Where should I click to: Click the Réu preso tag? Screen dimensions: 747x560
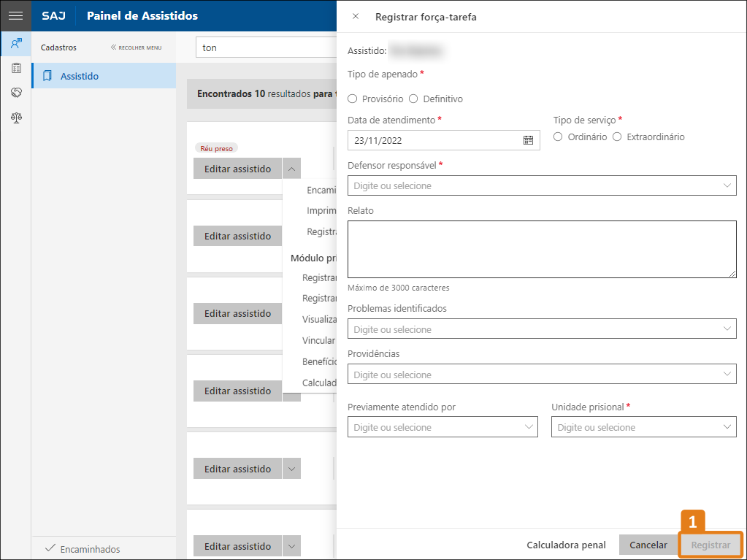(x=216, y=148)
